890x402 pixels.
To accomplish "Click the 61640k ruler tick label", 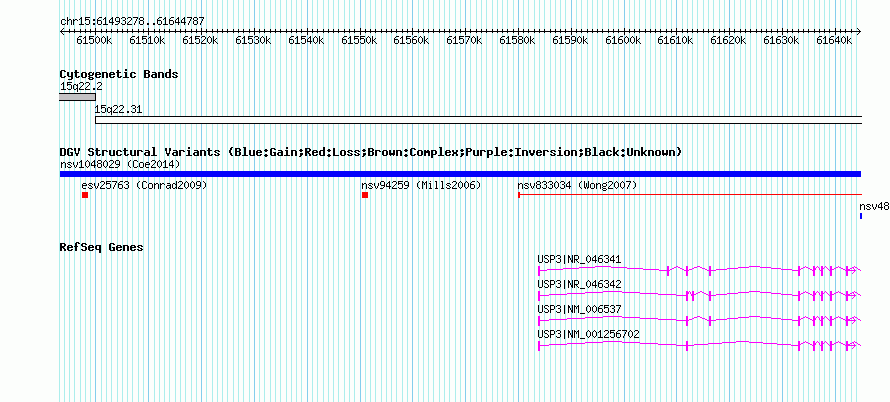I will tap(834, 40).
